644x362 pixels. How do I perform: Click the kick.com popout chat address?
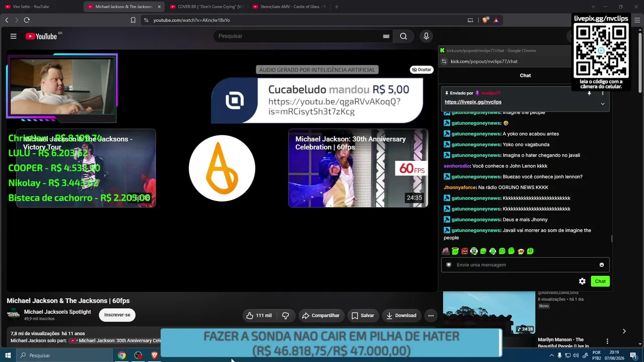(x=484, y=61)
